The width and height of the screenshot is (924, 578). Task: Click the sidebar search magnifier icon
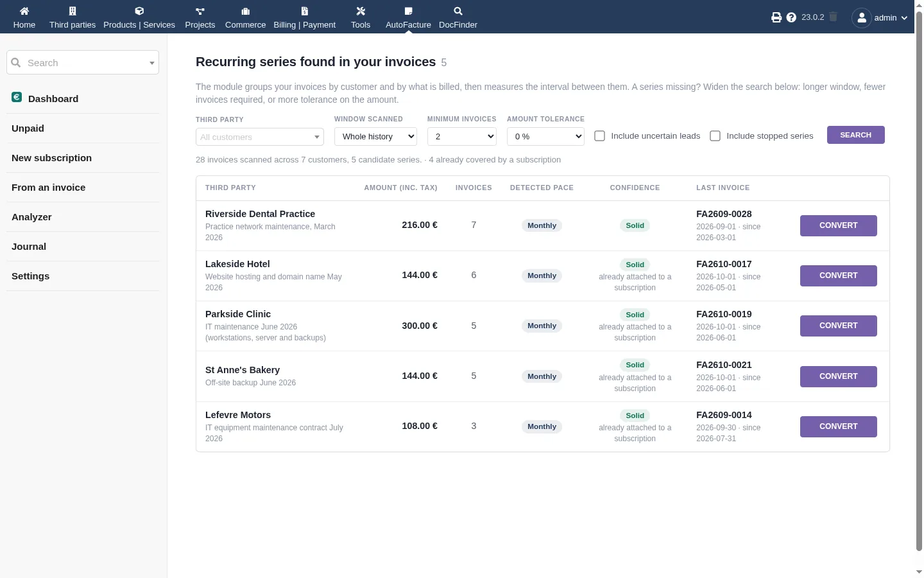[x=16, y=62]
